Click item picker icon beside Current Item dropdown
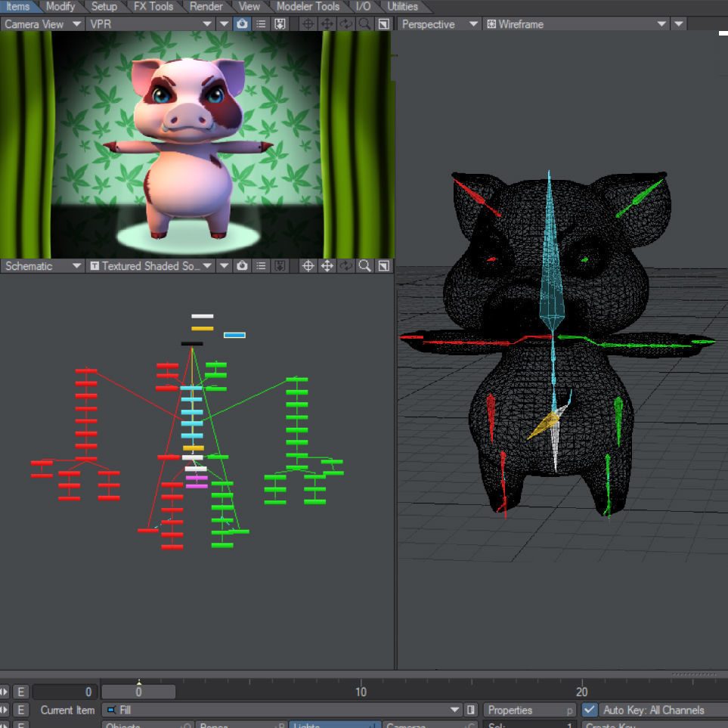The width and height of the screenshot is (728, 728). [x=471, y=710]
